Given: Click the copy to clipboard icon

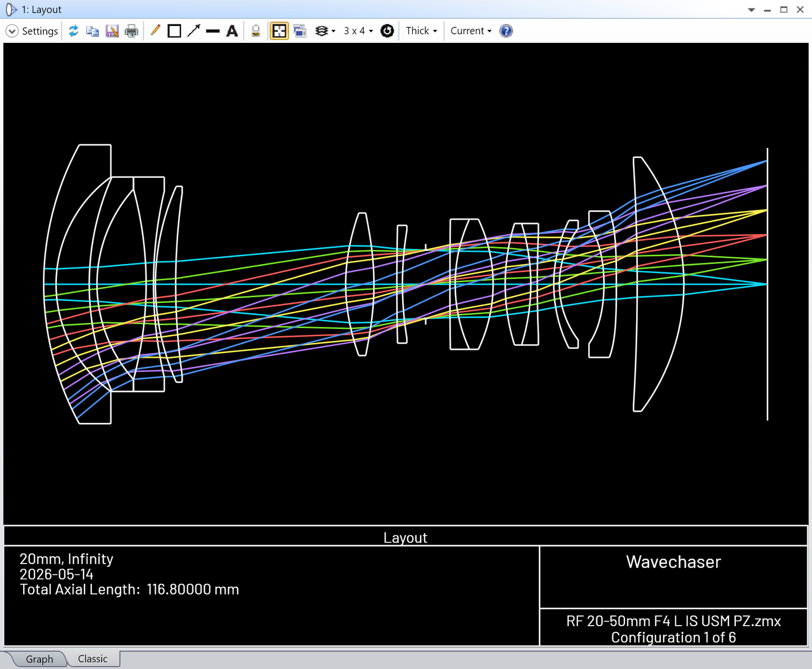Looking at the screenshot, I should (92, 31).
